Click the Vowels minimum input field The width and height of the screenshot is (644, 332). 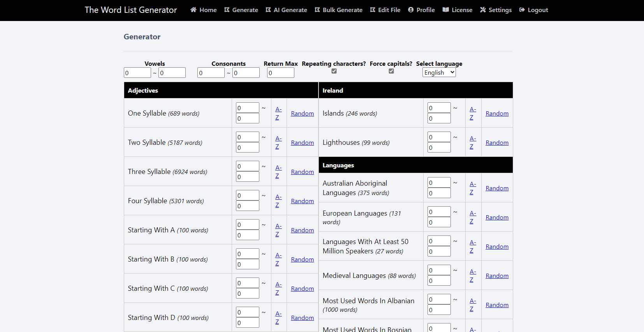pos(137,73)
